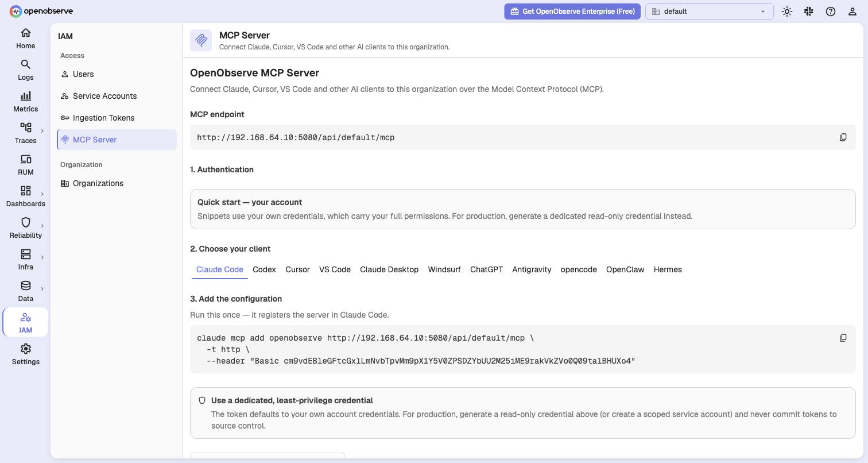
Task: Open the Home page icon
Action: click(x=25, y=33)
